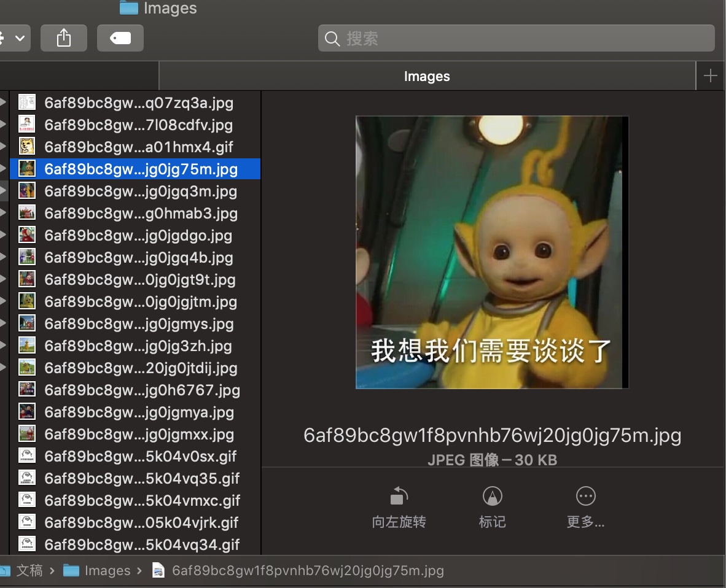Click thumbnail icon of jg0jg3zh.jpg
This screenshot has width=726, height=588.
[27, 346]
